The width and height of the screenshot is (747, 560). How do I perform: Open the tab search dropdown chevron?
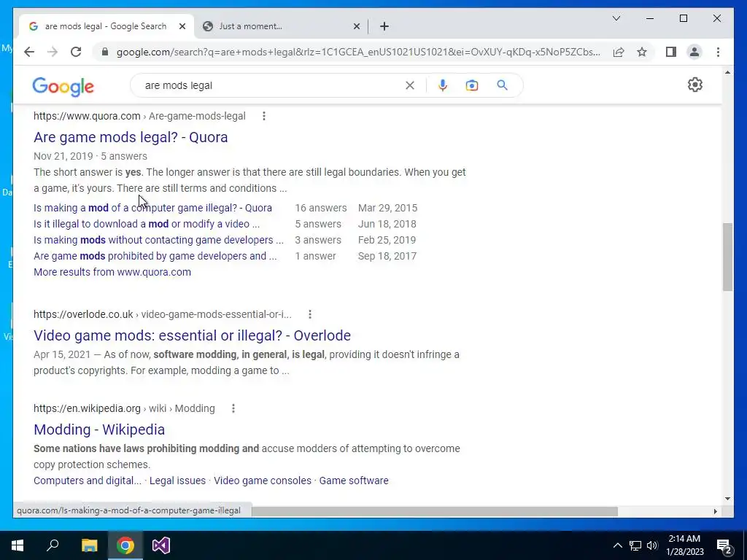point(616,18)
